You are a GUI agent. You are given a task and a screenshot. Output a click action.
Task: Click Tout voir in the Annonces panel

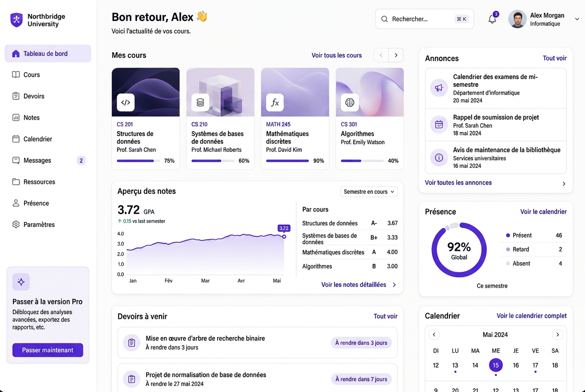click(x=554, y=58)
